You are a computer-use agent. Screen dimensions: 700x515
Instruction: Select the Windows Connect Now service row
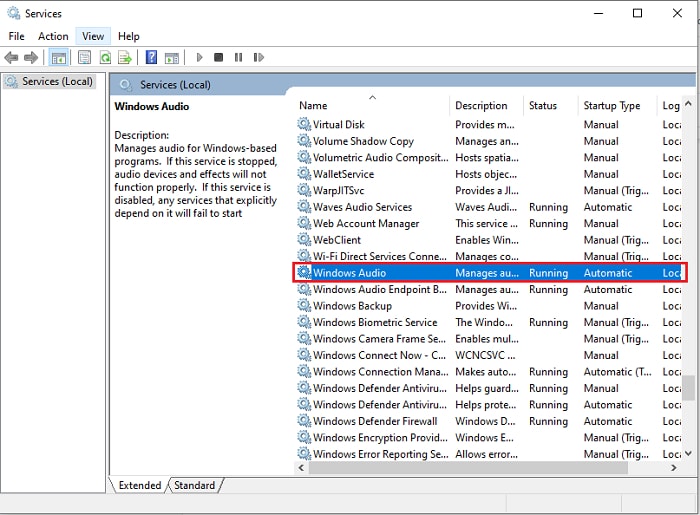(489, 355)
